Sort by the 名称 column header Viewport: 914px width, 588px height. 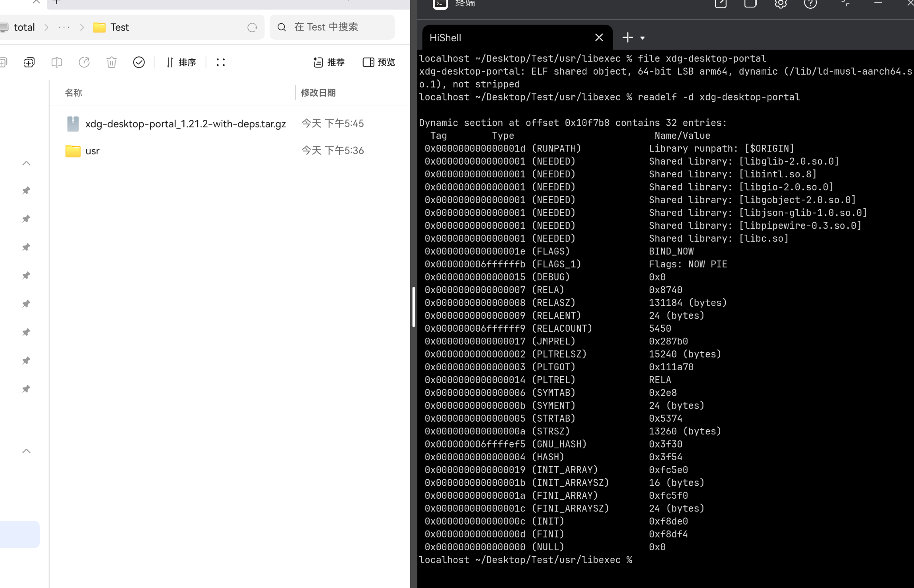pos(73,93)
